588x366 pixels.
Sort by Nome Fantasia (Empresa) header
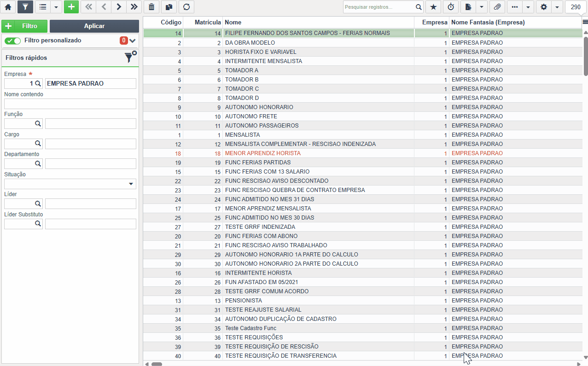[516, 22]
